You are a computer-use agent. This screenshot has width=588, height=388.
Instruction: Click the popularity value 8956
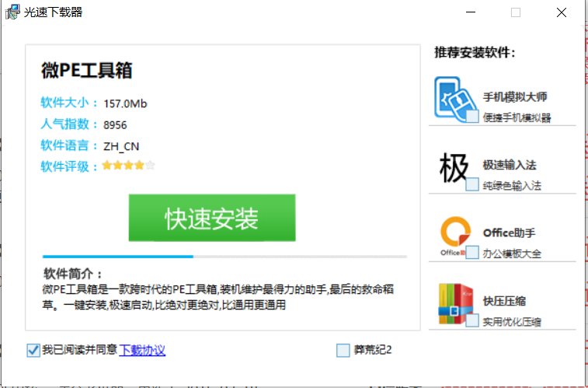pyautogui.click(x=115, y=125)
